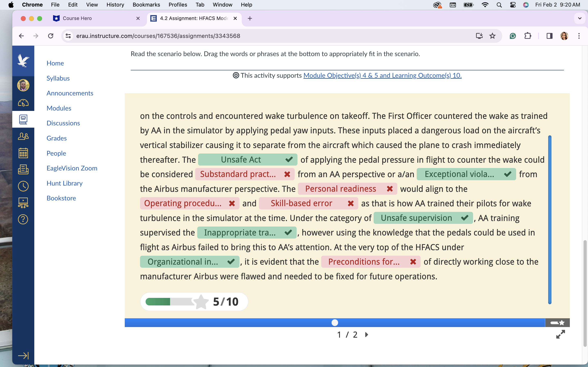
Task: Open Canvas Dashboard speedometer icon
Action: point(23,103)
